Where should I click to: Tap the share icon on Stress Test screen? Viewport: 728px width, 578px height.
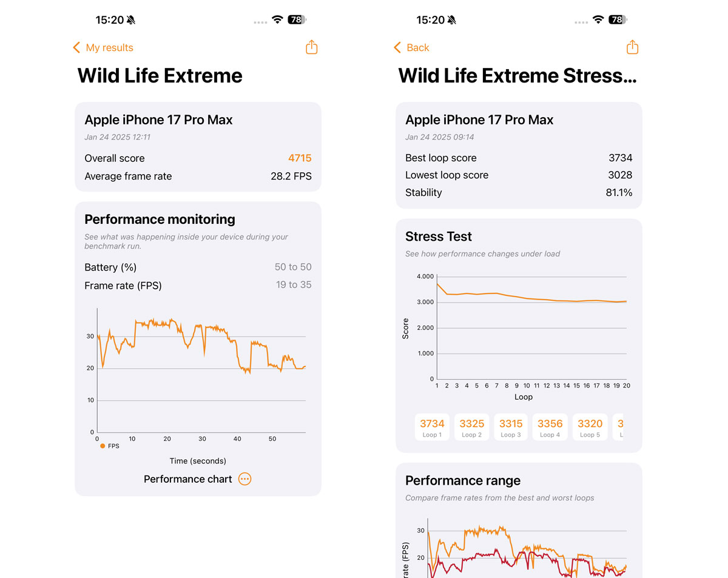(x=632, y=47)
